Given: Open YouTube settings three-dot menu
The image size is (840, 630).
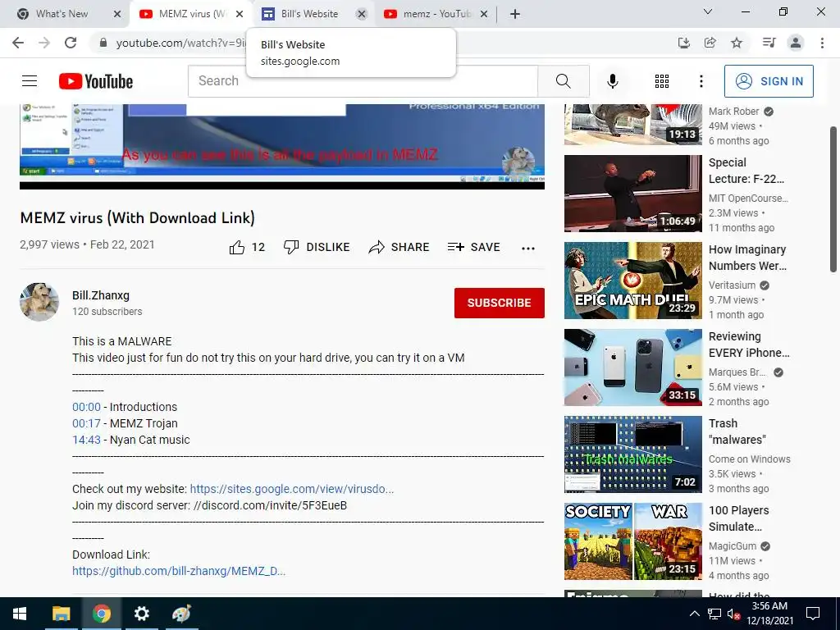Looking at the screenshot, I should click(701, 81).
